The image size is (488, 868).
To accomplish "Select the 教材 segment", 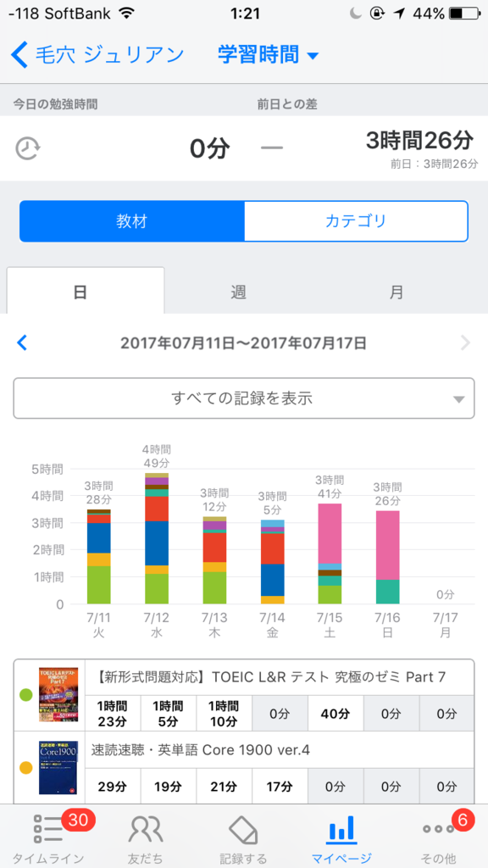I will 131,221.
